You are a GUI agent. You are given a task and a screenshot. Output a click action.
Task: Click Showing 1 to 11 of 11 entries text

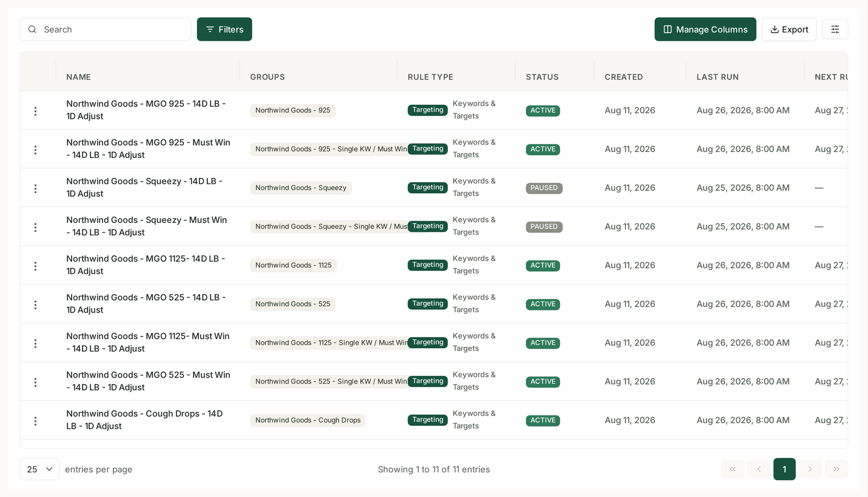[x=434, y=469]
